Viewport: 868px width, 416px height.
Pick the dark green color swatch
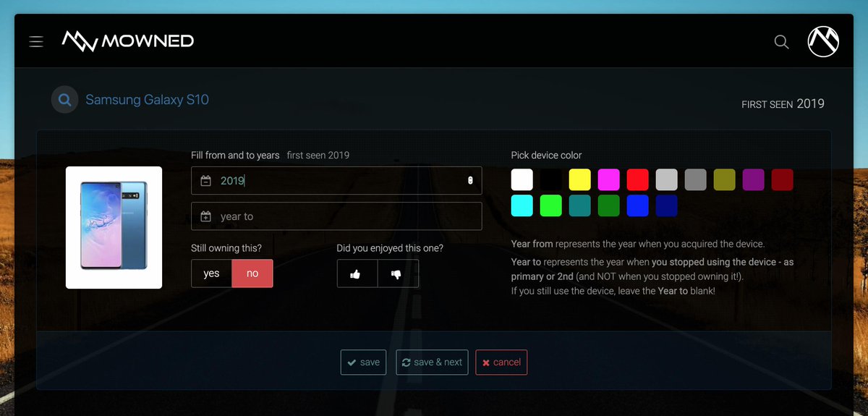(609, 205)
